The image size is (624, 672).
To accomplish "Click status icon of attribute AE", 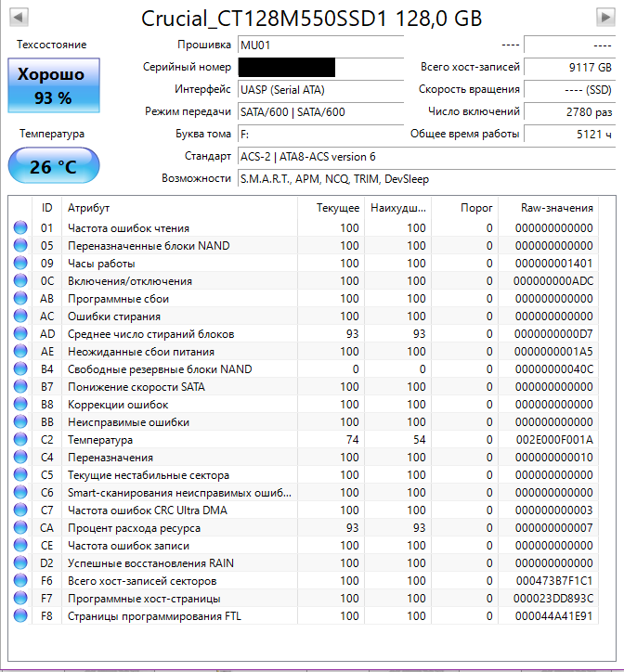I will (20, 351).
